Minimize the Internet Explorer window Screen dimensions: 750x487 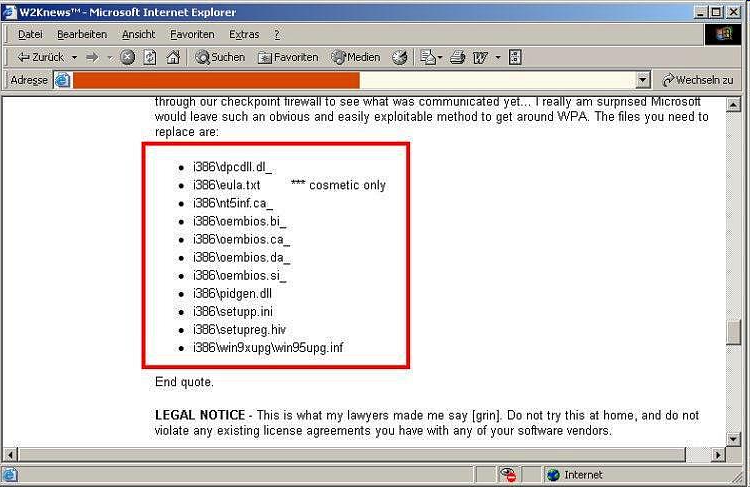tap(701, 12)
